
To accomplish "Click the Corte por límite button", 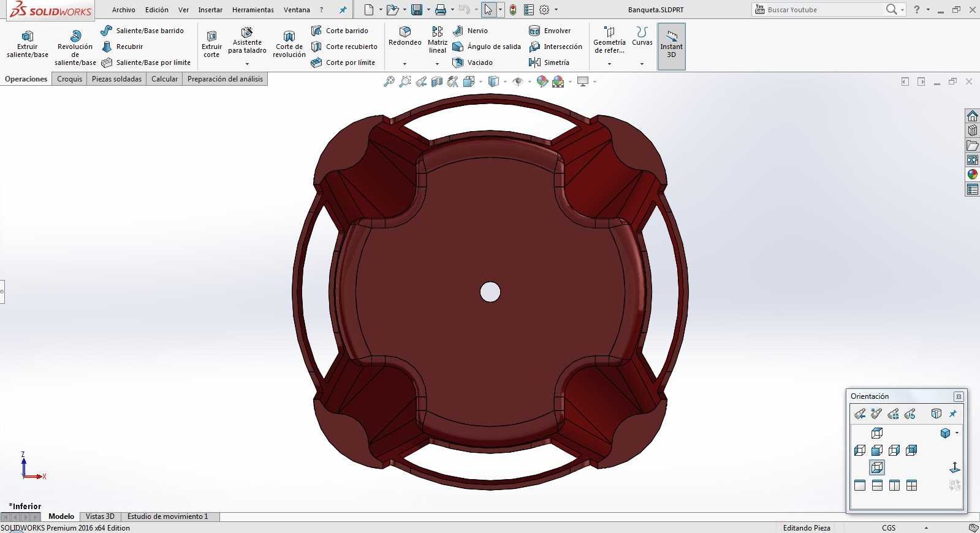I will 343,62.
